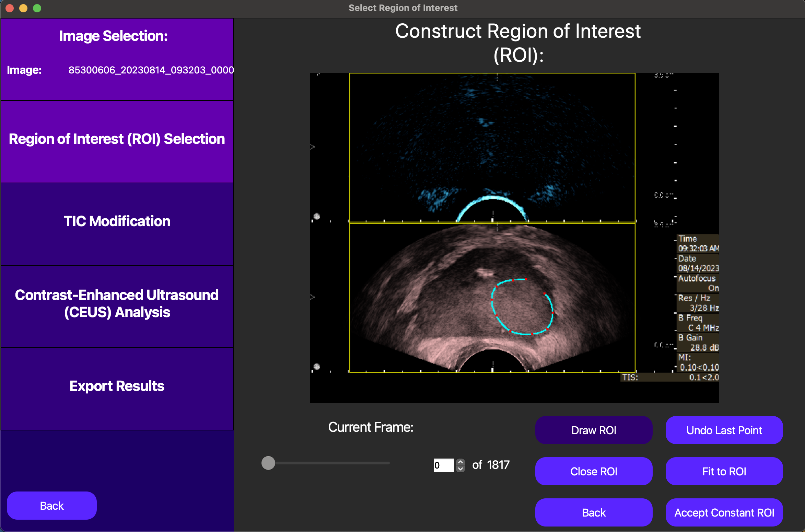
Task: Open the TIC Modification step
Action: [x=117, y=224]
